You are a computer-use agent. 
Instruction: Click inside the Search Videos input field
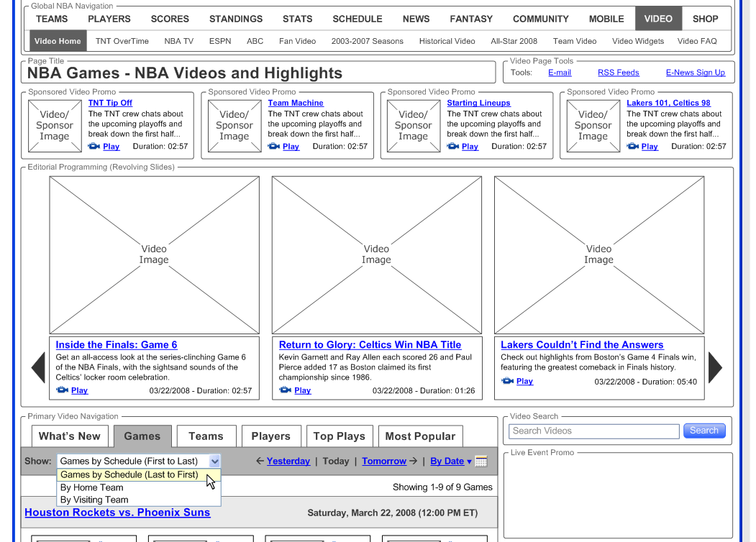[x=593, y=431]
